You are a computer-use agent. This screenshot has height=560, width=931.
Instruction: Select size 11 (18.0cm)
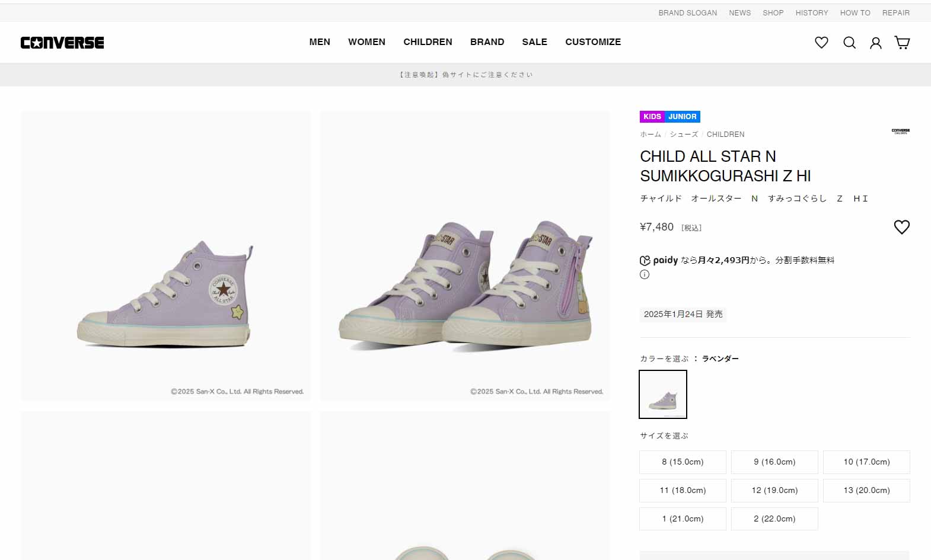coord(683,491)
